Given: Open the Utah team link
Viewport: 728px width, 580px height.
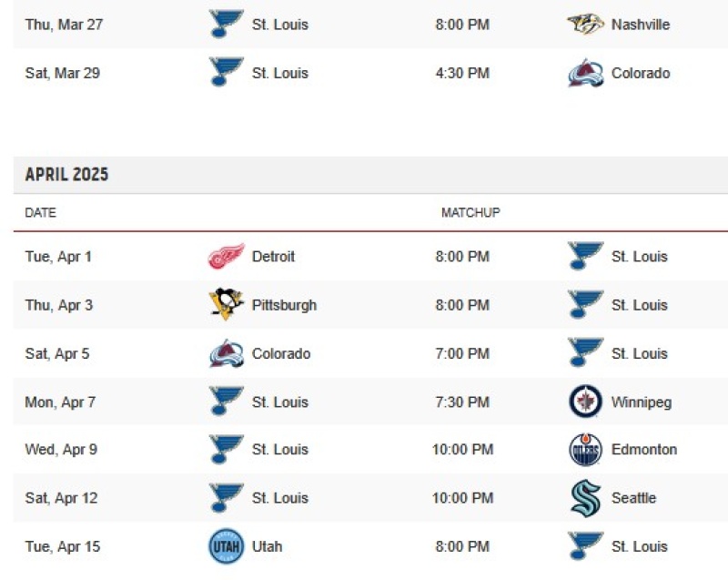Looking at the screenshot, I should (267, 546).
